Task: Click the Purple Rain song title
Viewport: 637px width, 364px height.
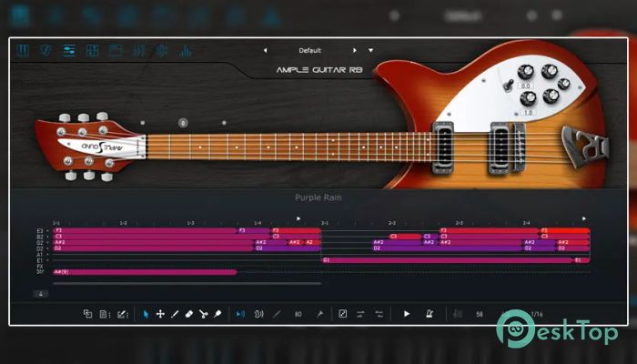Action: click(x=318, y=197)
